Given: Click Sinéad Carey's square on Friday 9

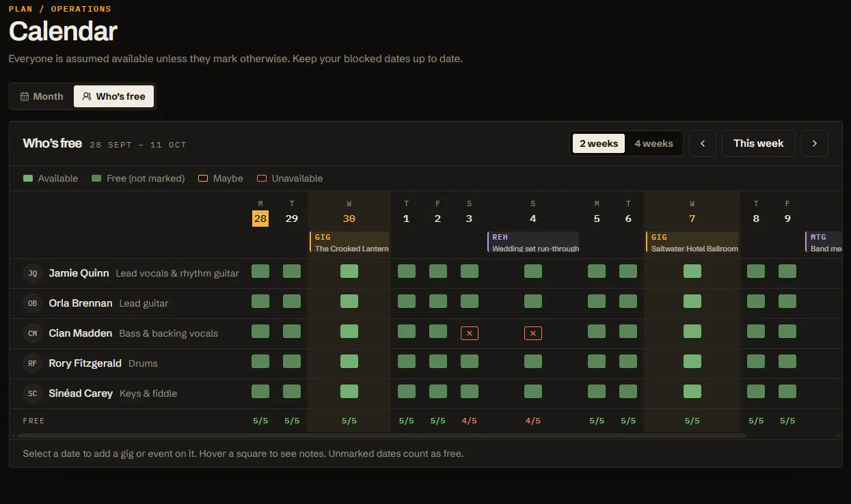Looking at the screenshot, I should (x=787, y=391).
